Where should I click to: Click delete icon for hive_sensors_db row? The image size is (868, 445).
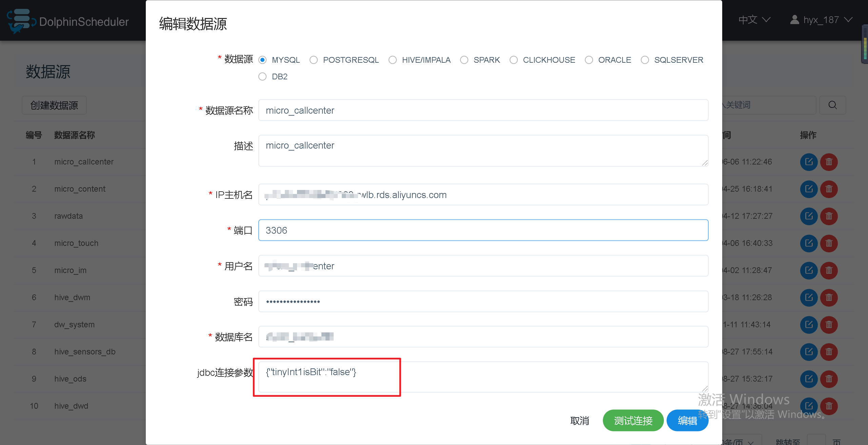[829, 352]
